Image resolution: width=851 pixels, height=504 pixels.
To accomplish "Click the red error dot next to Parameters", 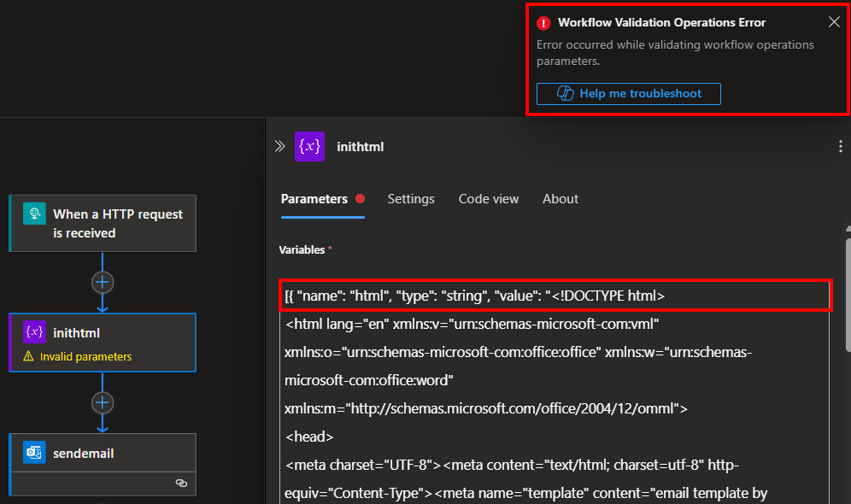I will (x=360, y=198).
